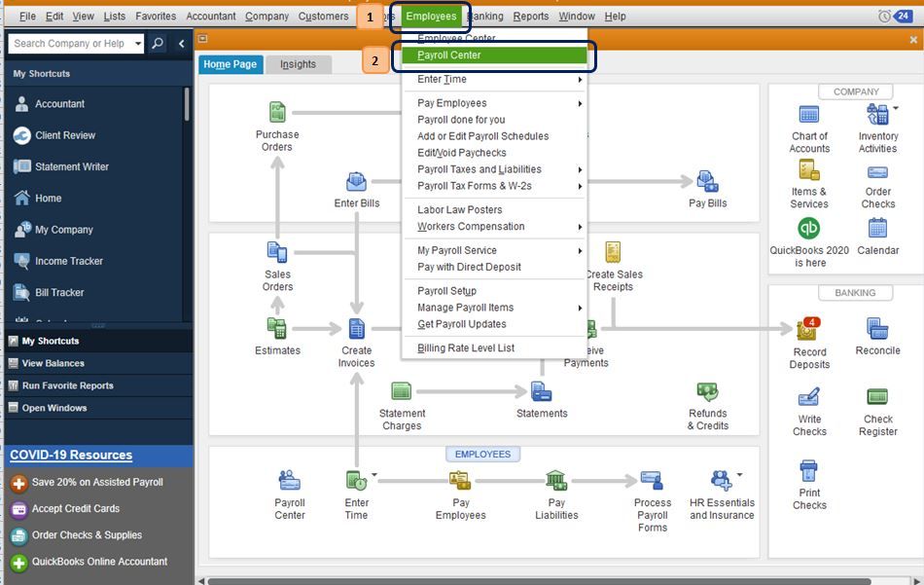The height and width of the screenshot is (585, 924).
Task: Open the Check Register icon
Action: coord(877,397)
